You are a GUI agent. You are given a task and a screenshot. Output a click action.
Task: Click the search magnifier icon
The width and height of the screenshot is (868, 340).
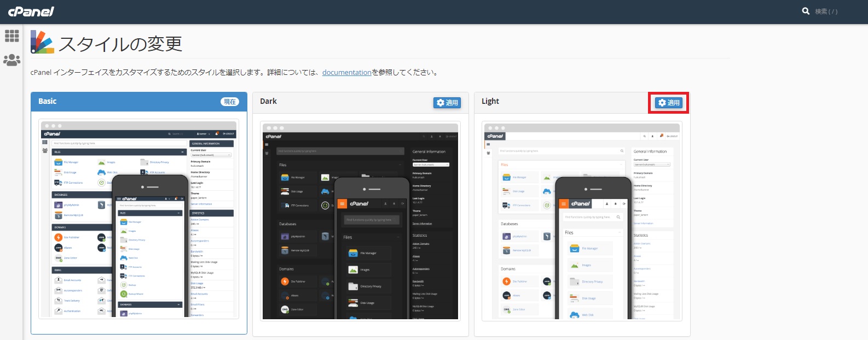coord(806,11)
